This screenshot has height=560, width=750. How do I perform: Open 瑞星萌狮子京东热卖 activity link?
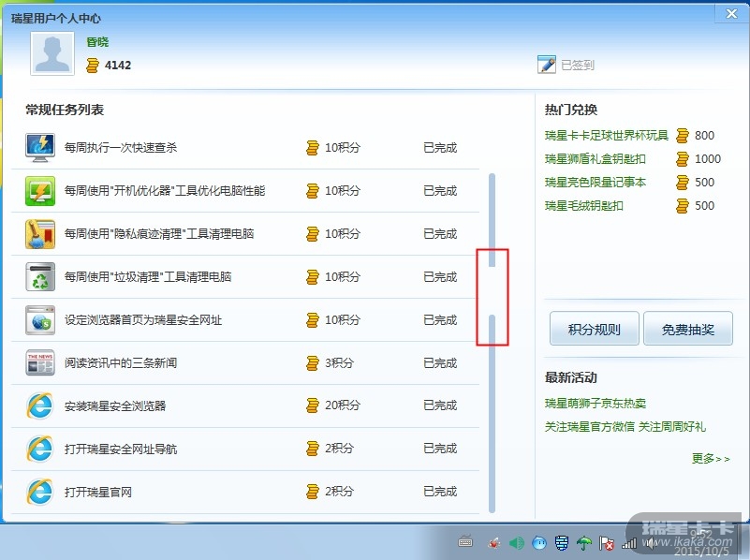(595, 403)
